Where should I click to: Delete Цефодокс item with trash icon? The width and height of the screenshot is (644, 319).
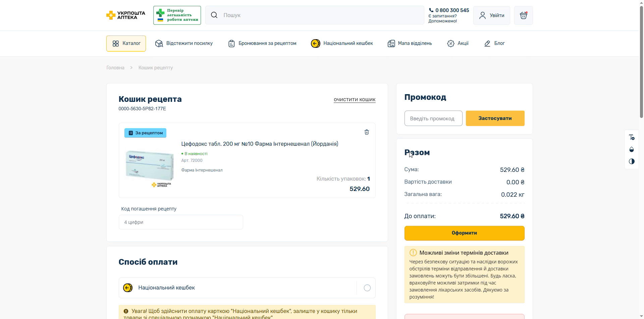(x=367, y=132)
